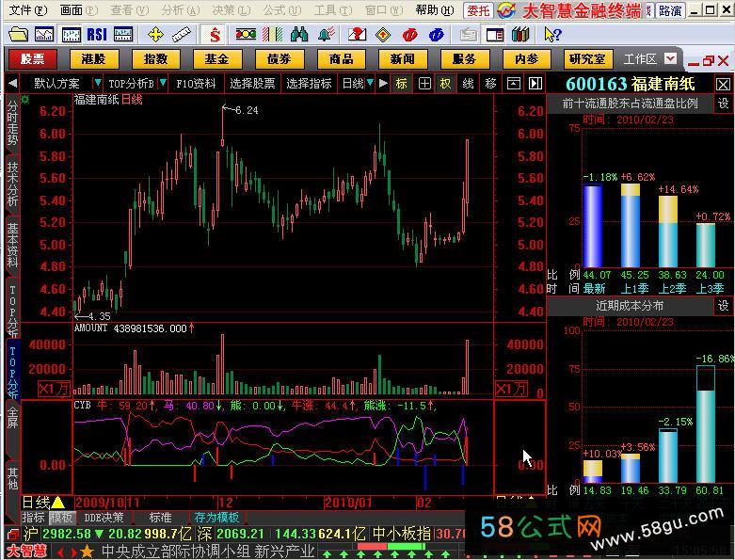This screenshot has width=735, height=560.
Task: Click the panel collapse box icon
Action: [514, 84]
